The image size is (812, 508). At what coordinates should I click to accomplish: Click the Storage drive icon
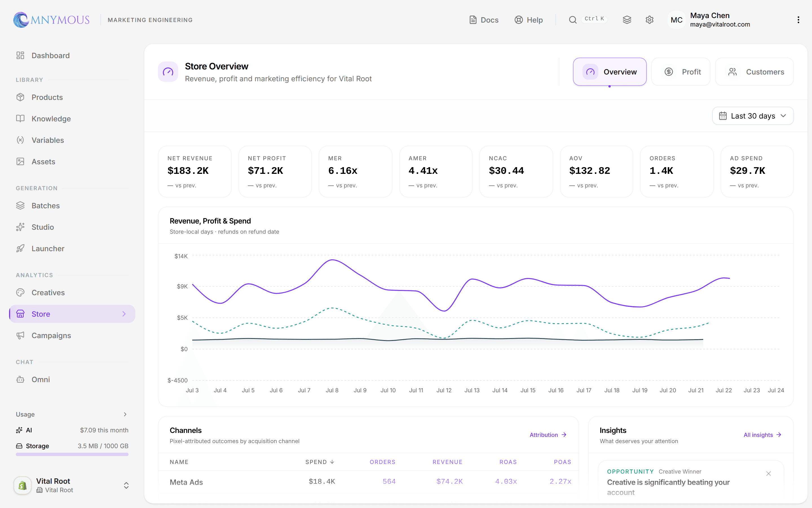coord(19,446)
